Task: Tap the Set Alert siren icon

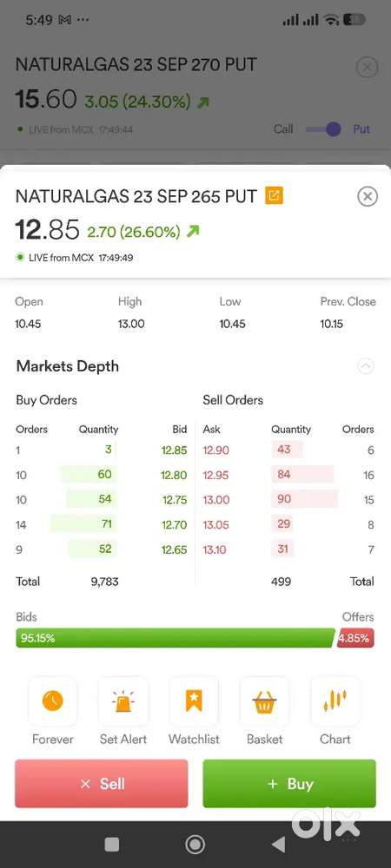Action: click(x=123, y=701)
